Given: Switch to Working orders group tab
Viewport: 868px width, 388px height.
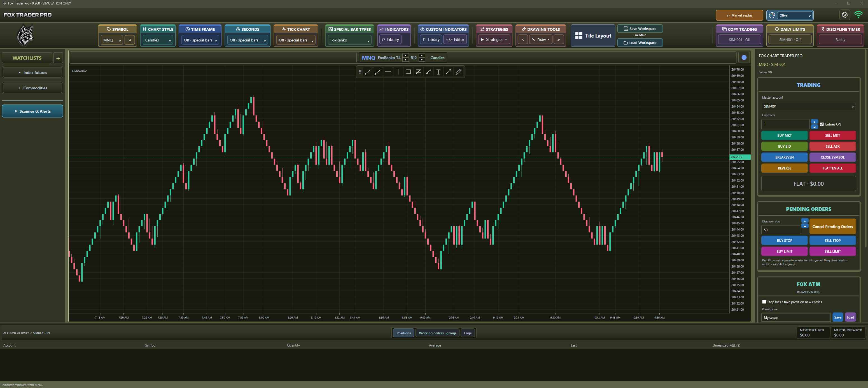Looking at the screenshot, I should click(x=437, y=333).
